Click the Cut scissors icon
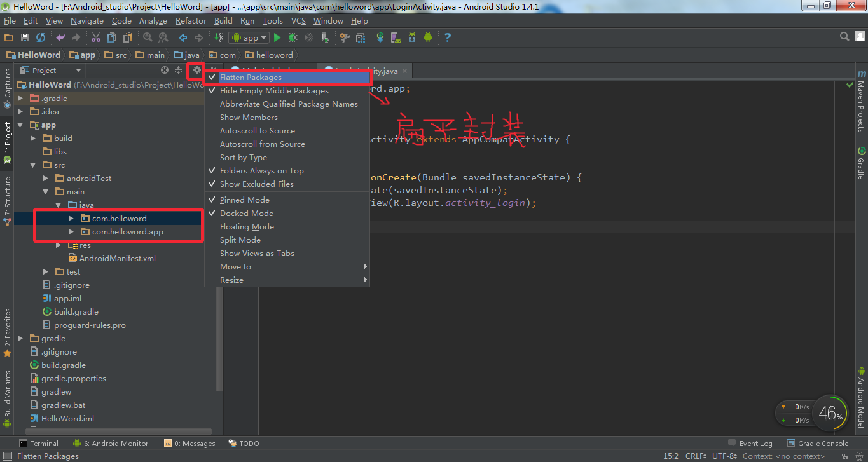Screen dimensions: 868x462 pyautogui.click(x=96, y=38)
